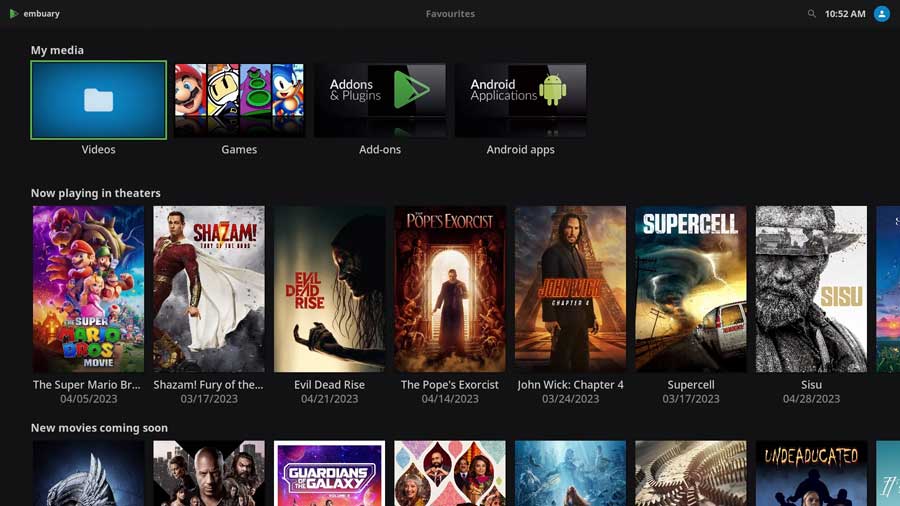The width and height of the screenshot is (900, 506).
Task: Select the Evil Dead Rise poster
Action: (329, 289)
